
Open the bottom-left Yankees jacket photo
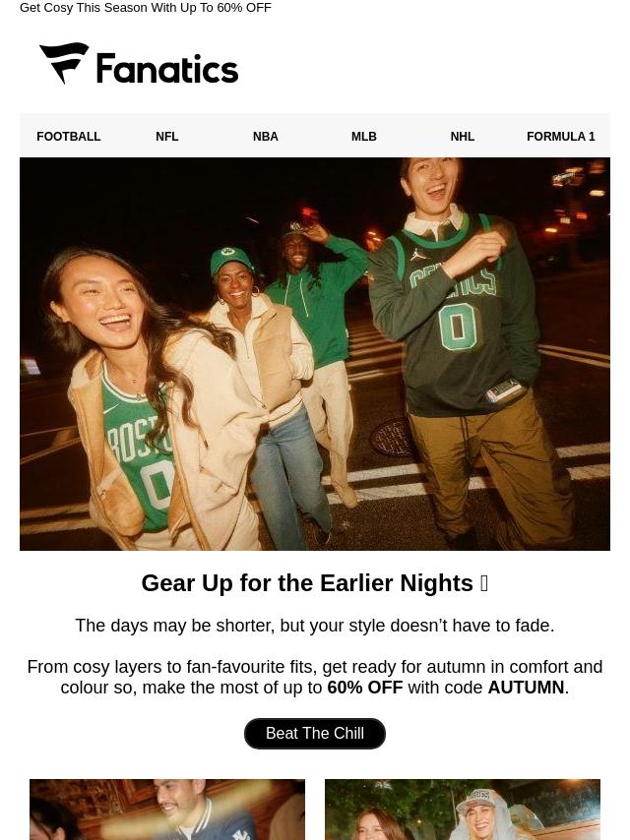pyautogui.click(x=167, y=810)
